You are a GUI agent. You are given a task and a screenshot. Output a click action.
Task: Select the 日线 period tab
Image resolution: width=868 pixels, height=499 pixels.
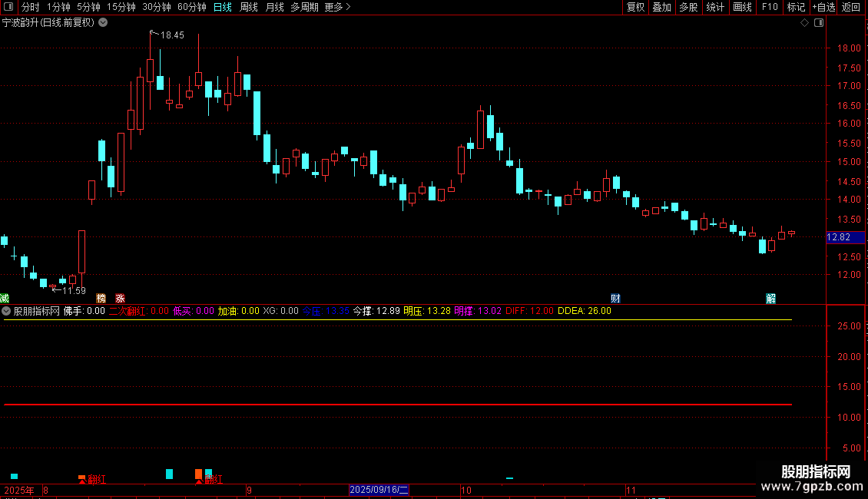[223, 7]
